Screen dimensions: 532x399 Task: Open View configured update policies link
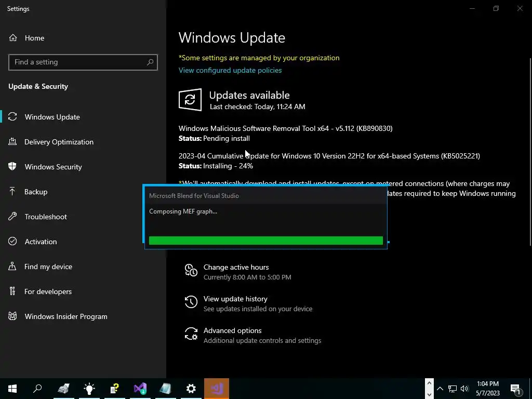pyautogui.click(x=230, y=70)
